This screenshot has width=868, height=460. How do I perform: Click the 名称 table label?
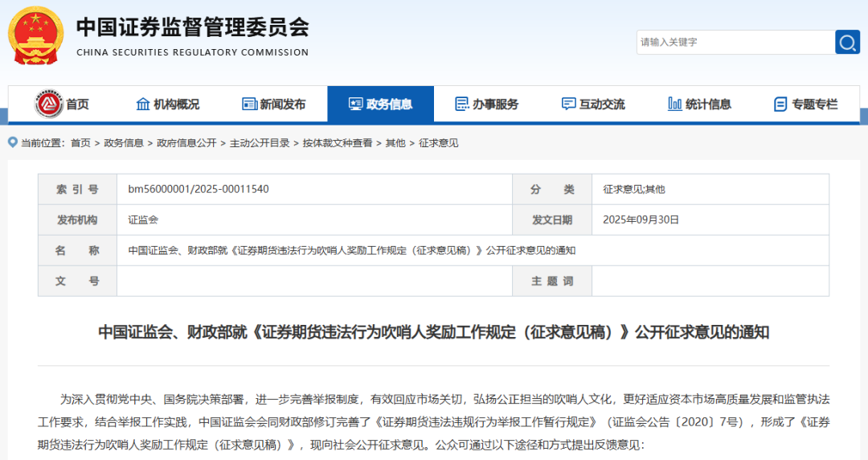[77, 250]
